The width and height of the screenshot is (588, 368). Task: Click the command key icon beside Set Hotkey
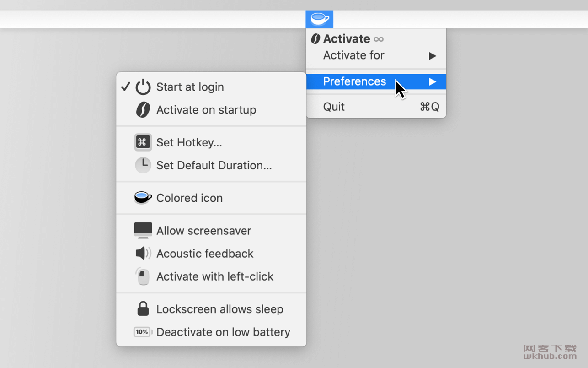point(143,142)
